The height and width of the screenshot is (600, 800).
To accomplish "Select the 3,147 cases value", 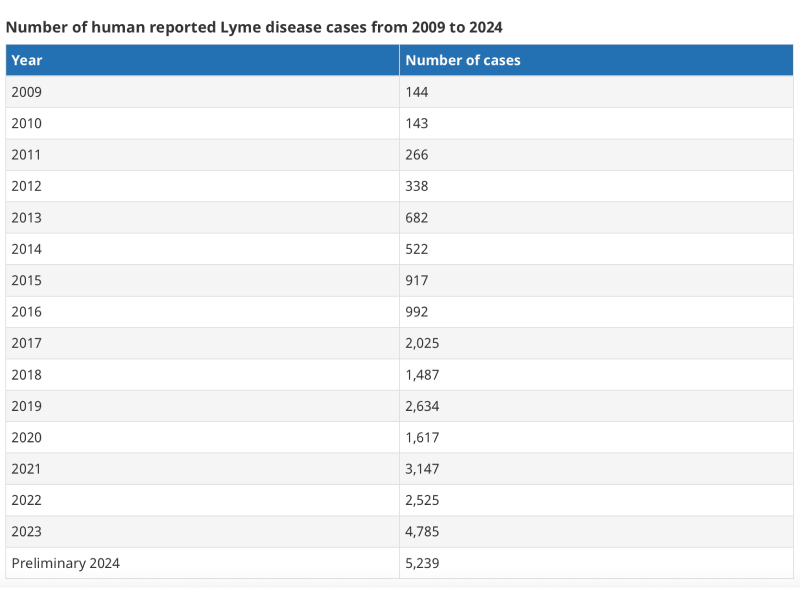I will pyautogui.click(x=422, y=468).
